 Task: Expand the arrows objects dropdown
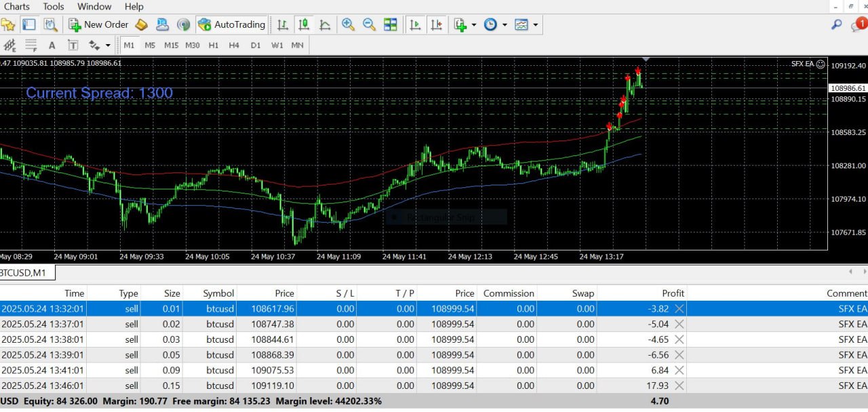(108, 45)
